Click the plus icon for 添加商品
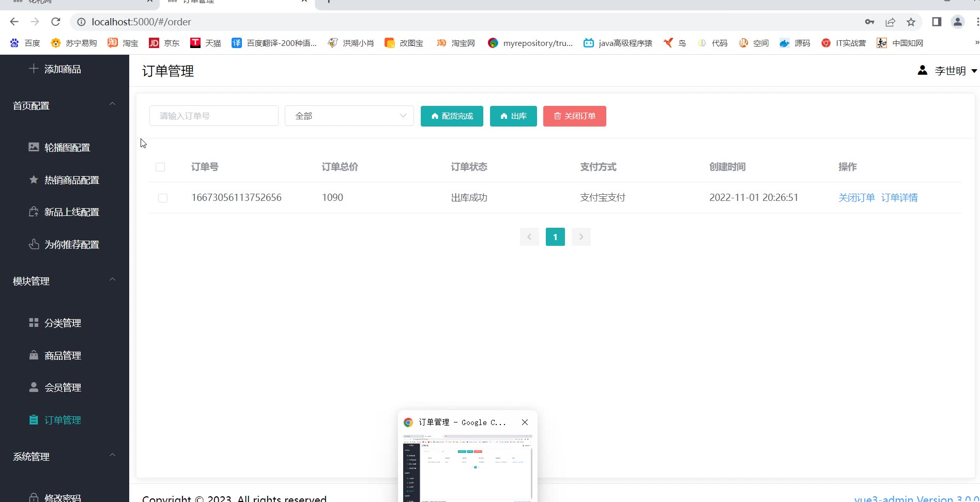 coord(34,69)
